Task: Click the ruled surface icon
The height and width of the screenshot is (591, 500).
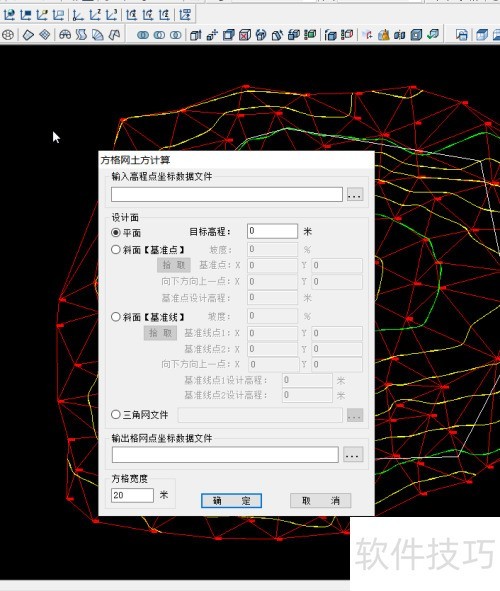Action: click(98, 35)
